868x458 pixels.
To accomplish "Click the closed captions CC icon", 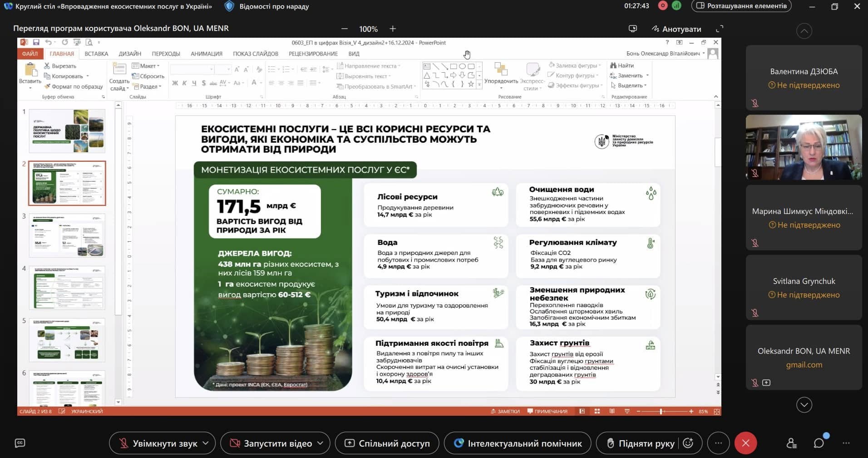I will [x=20, y=443].
